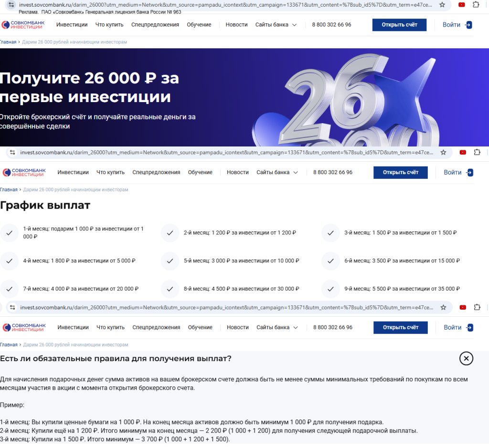Click the checkmark icon beside 7-й месяц payout
The height and width of the screenshot is (448, 489).
[x=9, y=289]
